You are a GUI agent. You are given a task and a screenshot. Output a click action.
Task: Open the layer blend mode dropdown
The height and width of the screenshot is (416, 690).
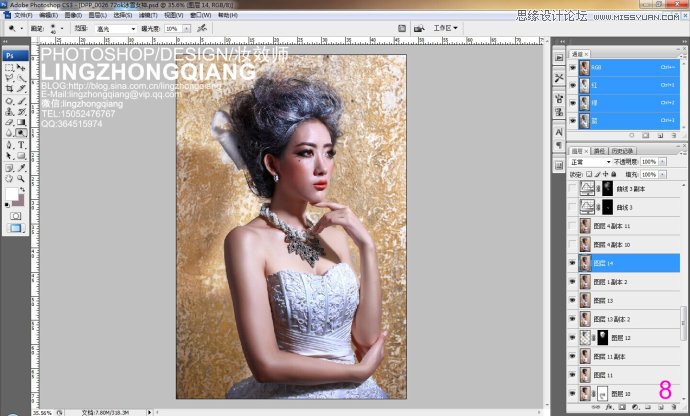click(x=590, y=162)
